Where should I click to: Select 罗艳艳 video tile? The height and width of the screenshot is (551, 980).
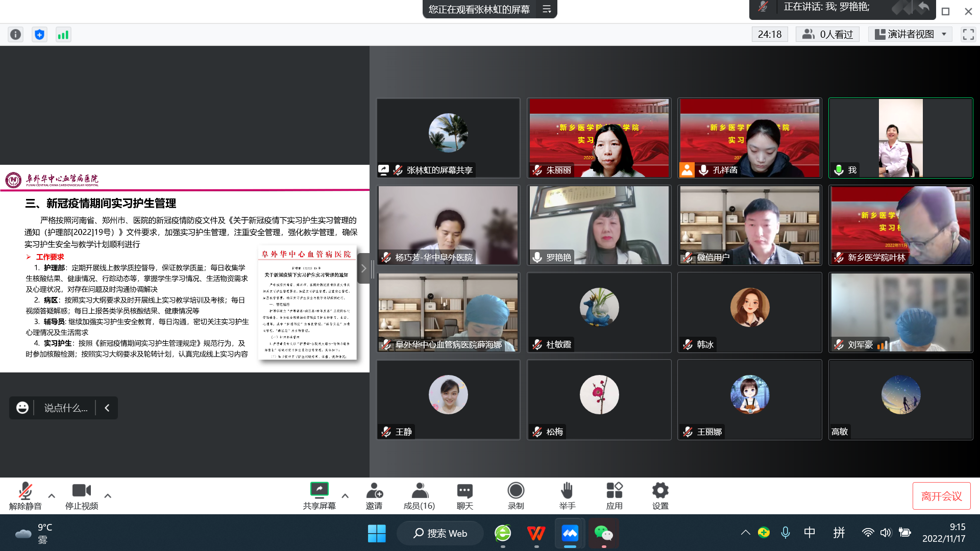click(x=599, y=225)
